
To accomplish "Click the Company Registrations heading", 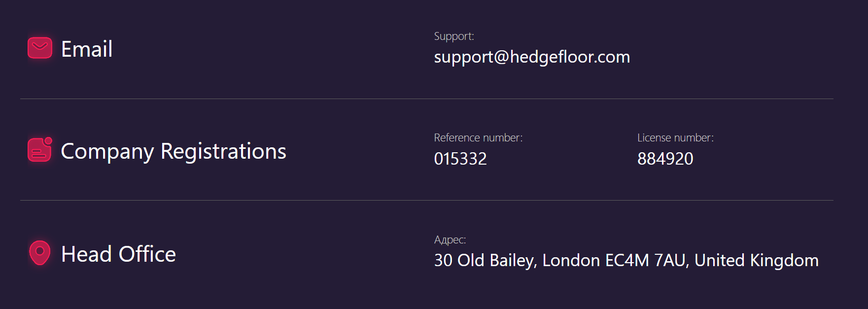I will click(174, 151).
